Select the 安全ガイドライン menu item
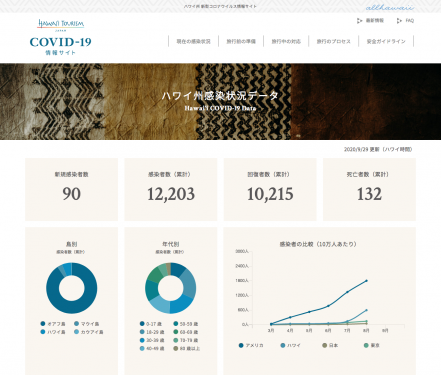Viewport: 441px width, 375px height. point(386,41)
